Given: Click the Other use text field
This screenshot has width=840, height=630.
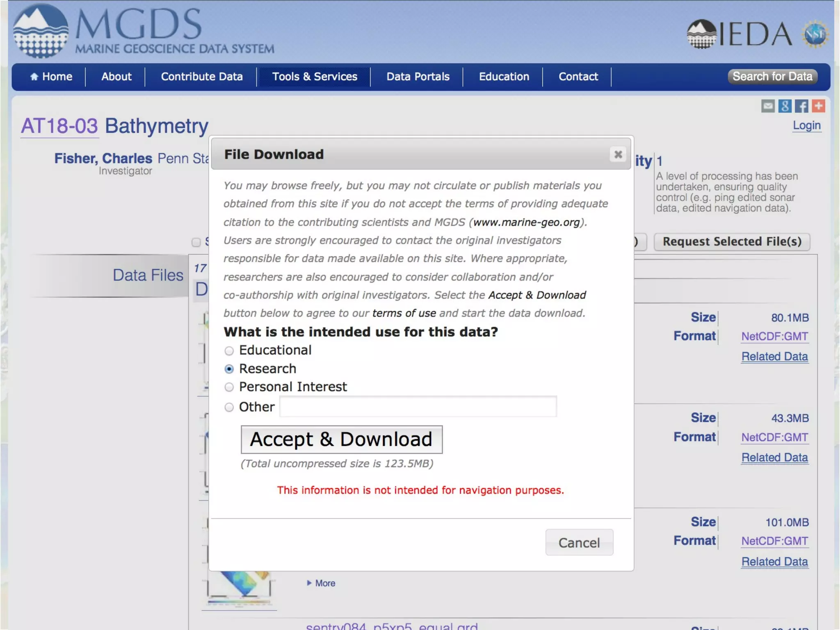Looking at the screenshot, I should coord(418,407).
